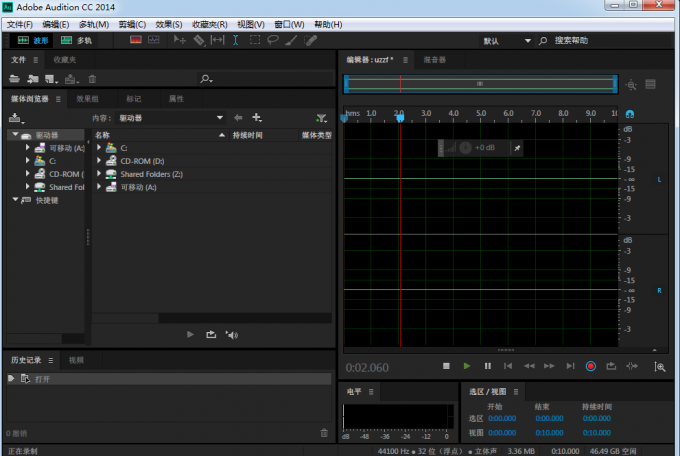Click Media Browser filter icon
This screenshot has height=456, width=680.
321,118
